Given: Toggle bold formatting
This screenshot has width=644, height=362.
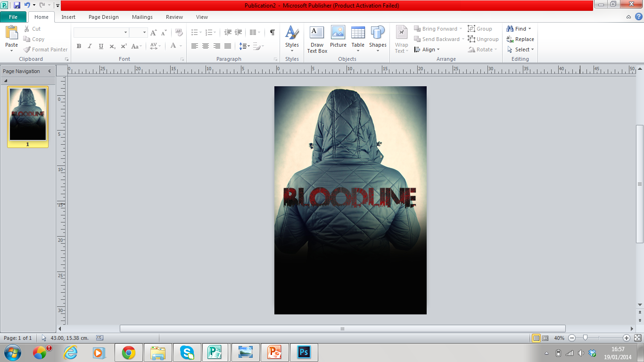Looking at the screenshot, I should [79, 46].
